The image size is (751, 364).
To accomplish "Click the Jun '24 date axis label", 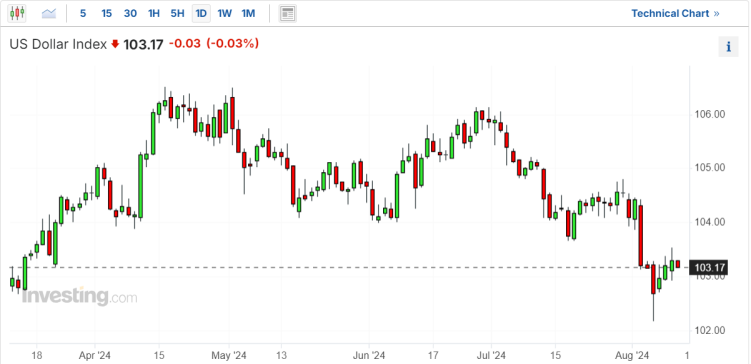I will 369,355.
